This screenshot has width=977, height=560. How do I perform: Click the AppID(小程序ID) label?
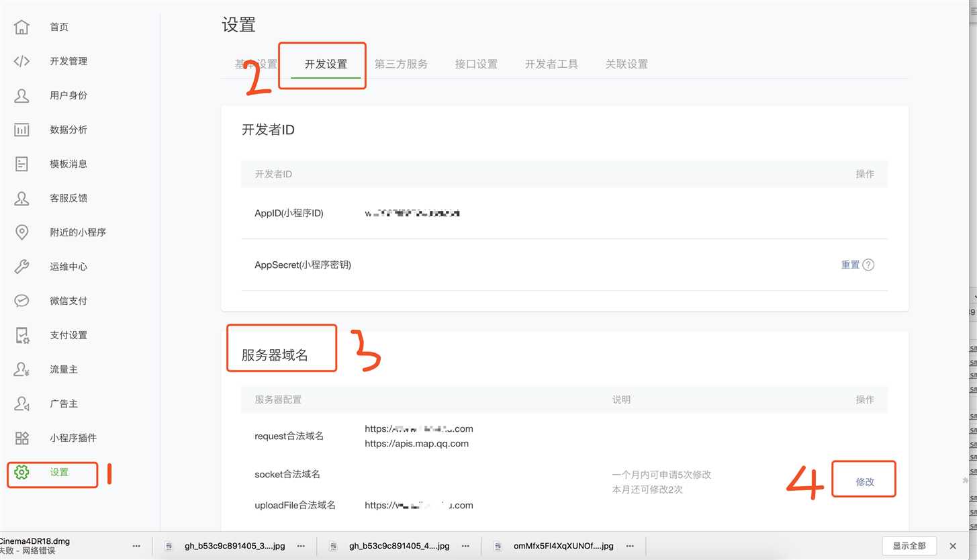(289, 214)
